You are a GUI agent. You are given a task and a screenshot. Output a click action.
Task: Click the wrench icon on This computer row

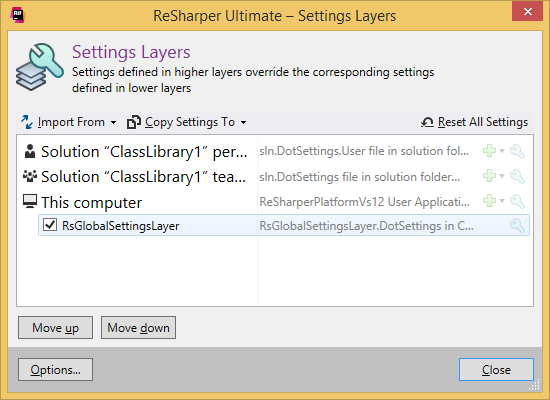[517, 201]
